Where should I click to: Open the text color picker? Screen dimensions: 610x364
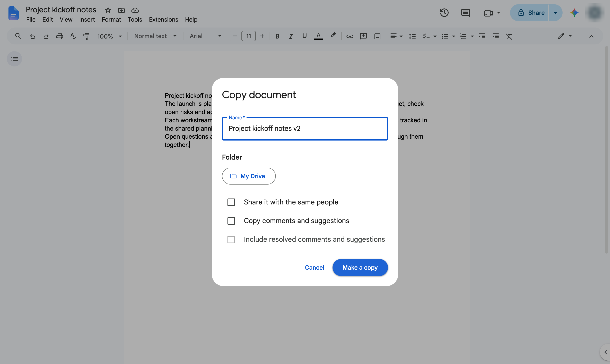pyautogui.click(x=318, y=36)
